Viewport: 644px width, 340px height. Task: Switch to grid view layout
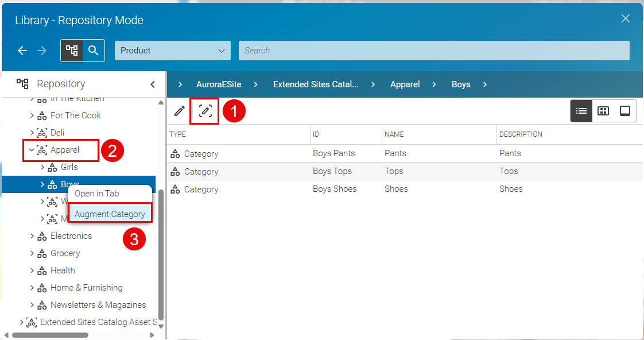603,110
